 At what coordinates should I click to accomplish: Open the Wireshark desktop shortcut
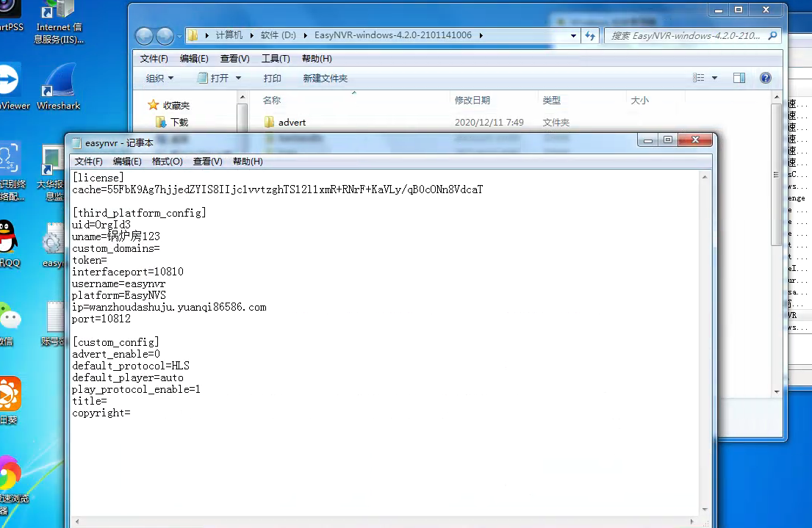[59, 87]
